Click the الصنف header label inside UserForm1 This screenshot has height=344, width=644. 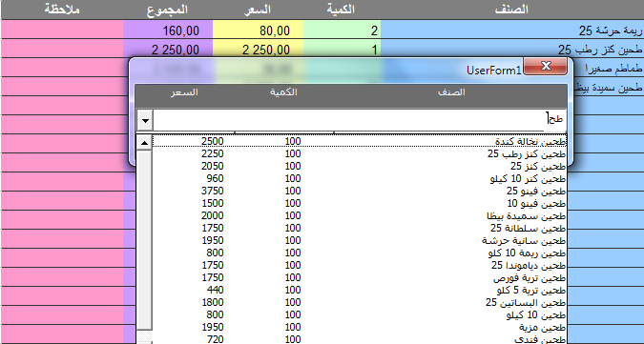click(451, 92)
